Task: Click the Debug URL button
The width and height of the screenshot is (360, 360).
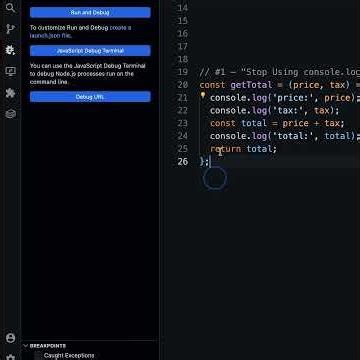Action: pos(90,97)
